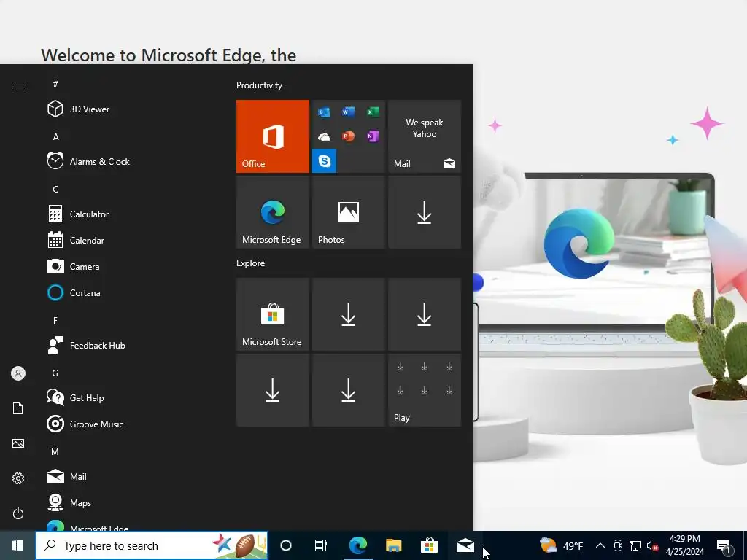Open the notification center icon

point(724,545)
